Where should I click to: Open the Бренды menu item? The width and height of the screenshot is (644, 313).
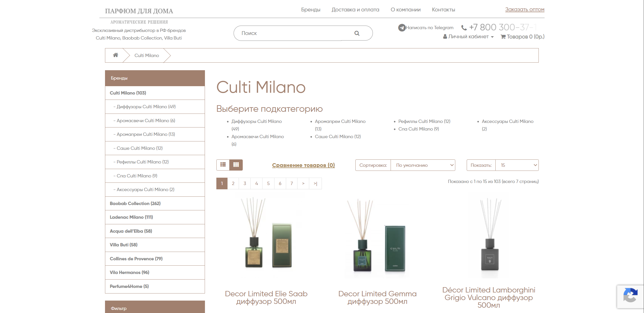click(x=310, y=10)
